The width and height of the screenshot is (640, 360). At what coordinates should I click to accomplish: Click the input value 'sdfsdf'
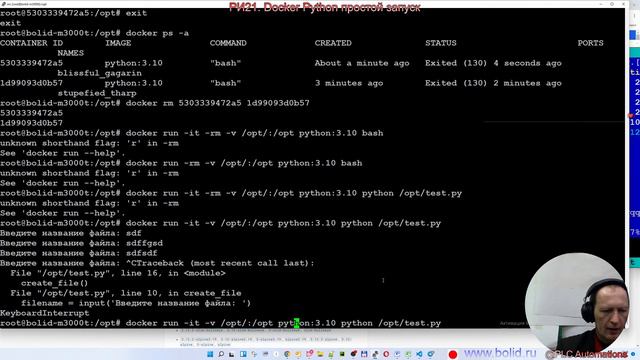(142, 253)
